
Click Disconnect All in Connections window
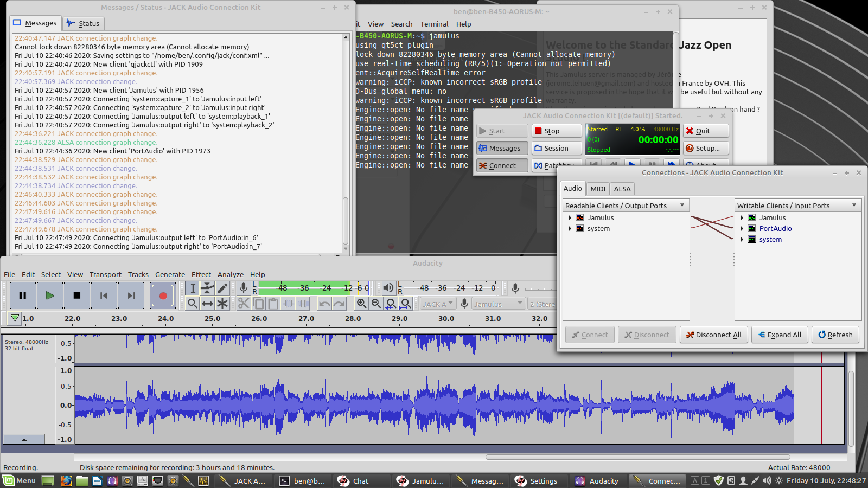point(714,335)
